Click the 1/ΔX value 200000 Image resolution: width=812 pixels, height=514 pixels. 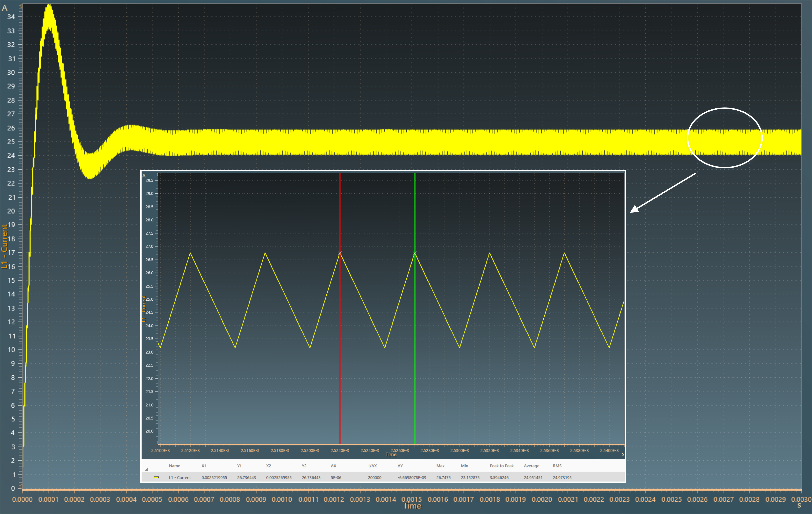pos(374,478)
